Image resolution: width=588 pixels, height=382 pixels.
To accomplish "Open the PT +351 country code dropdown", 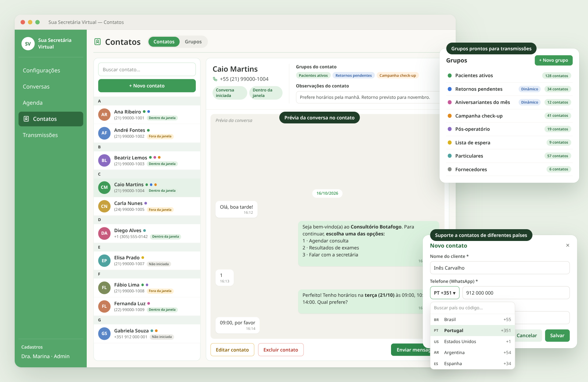I will click(x=445, y=293).
